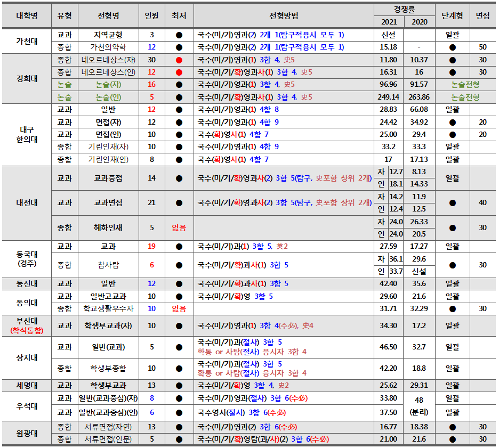The image size is (499, 448).
Task: Click the 교과면접 cell
Action: tap(108, 203)
